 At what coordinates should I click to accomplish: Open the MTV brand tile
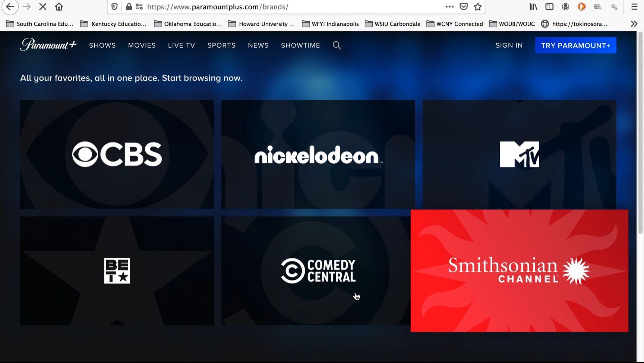(x=519, y=154)
